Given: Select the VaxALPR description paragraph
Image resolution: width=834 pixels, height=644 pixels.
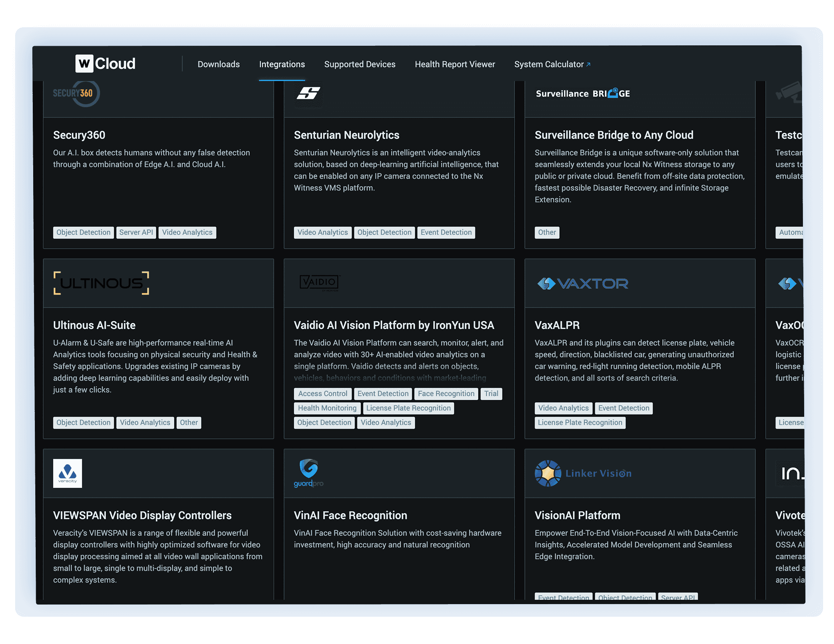Looking at the screenshot, I should click(635, 361).
